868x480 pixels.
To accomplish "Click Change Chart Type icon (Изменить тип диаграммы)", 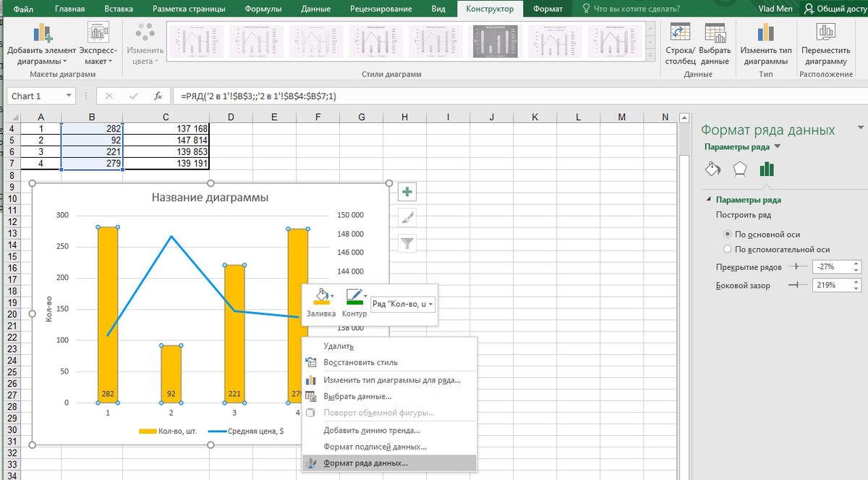I will (x=765, y=33).
